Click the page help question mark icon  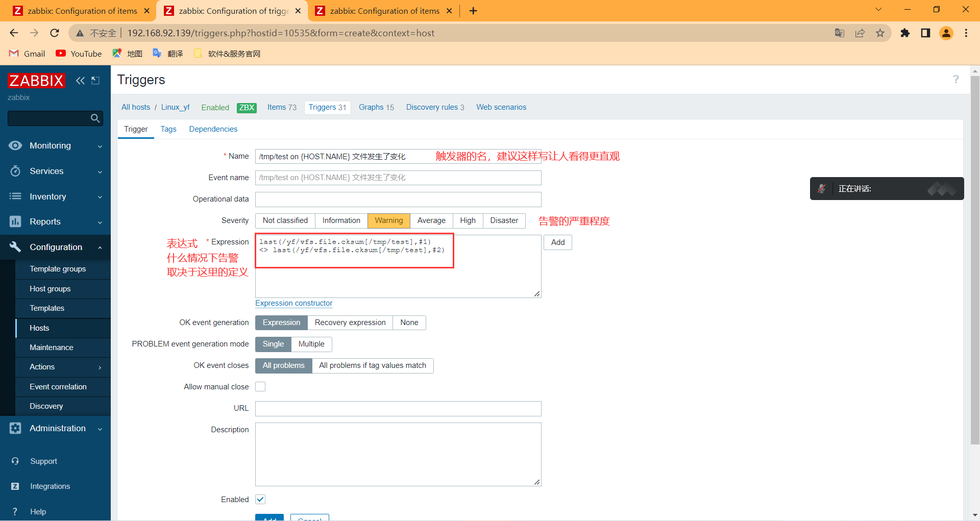click(x=955, y=79)
